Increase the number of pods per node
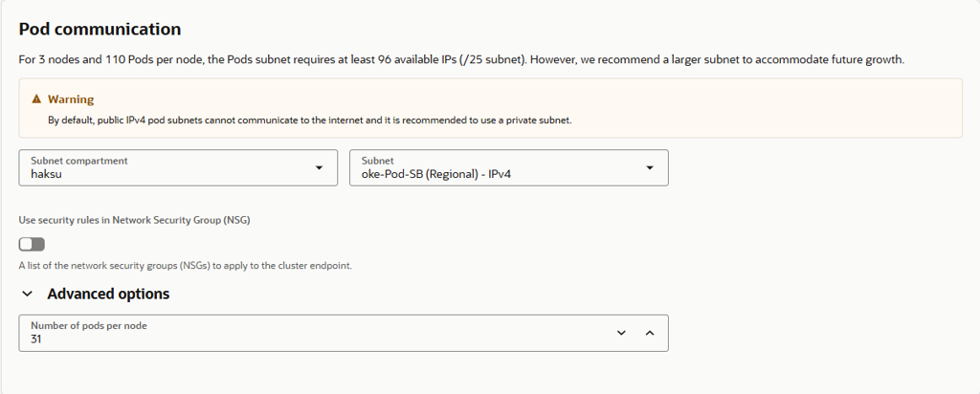This screenshot has width=980, height=394. [649, 333]
